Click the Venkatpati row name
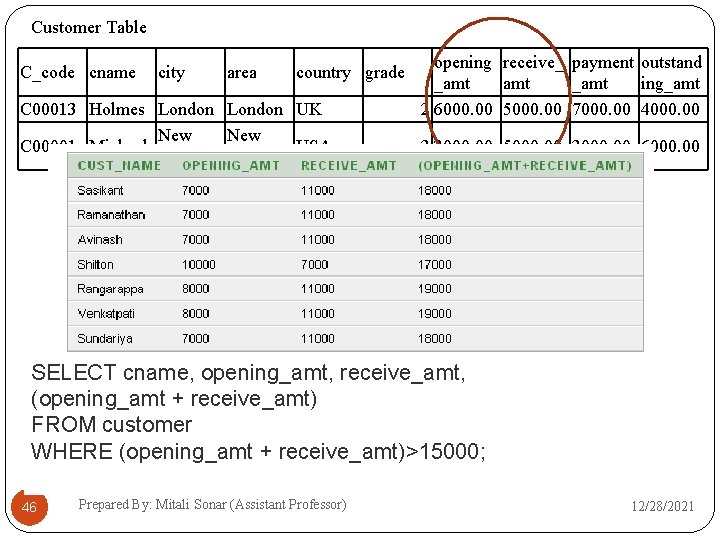 pyautogui.click(x=106, y=314)
